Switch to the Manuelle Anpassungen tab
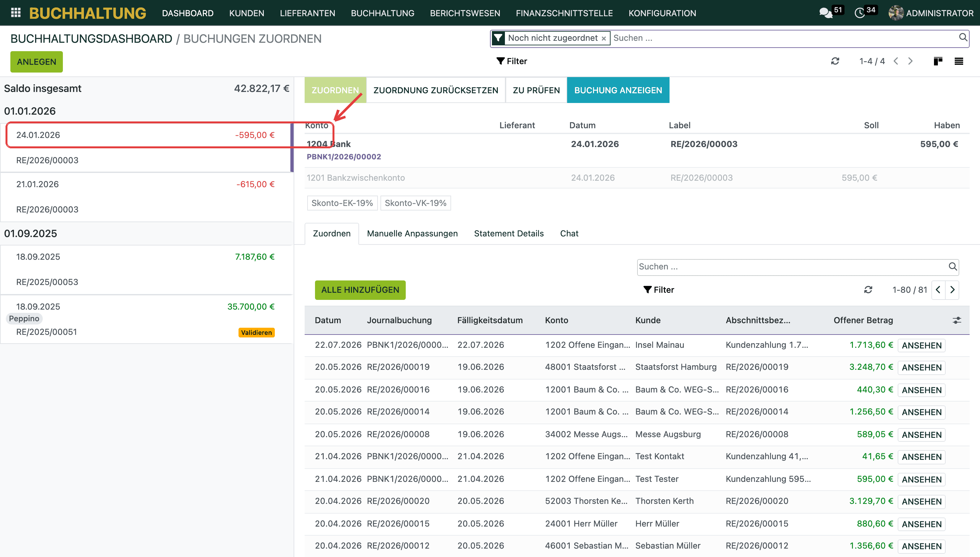Screen dimensions: 980x557 click(412, 233)
